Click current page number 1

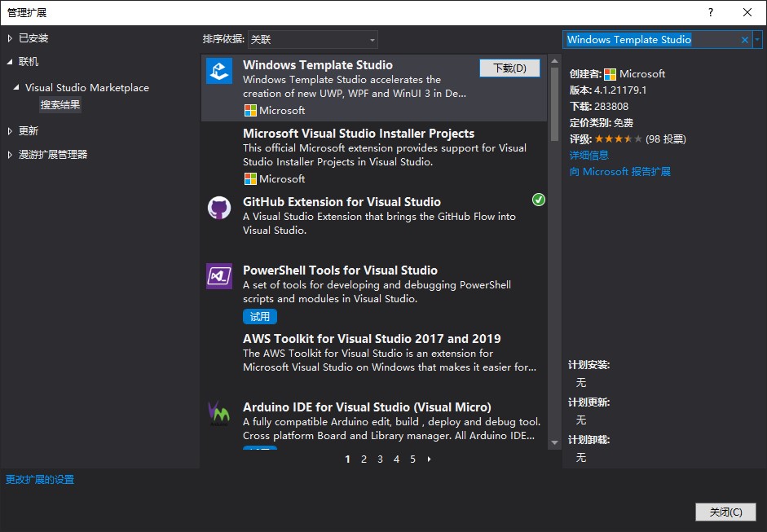[347, 459]
